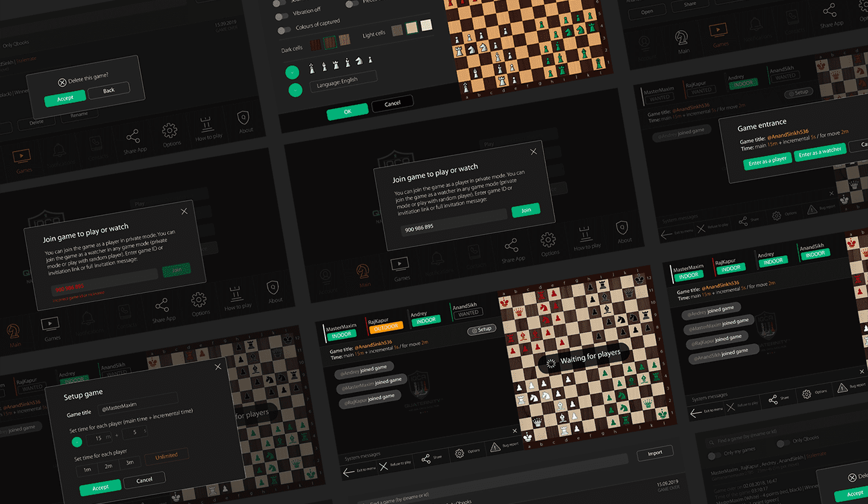Select the Unlimited time option
Image resolution: width=868 pixels, height=504 pixels.
point(166,456)
